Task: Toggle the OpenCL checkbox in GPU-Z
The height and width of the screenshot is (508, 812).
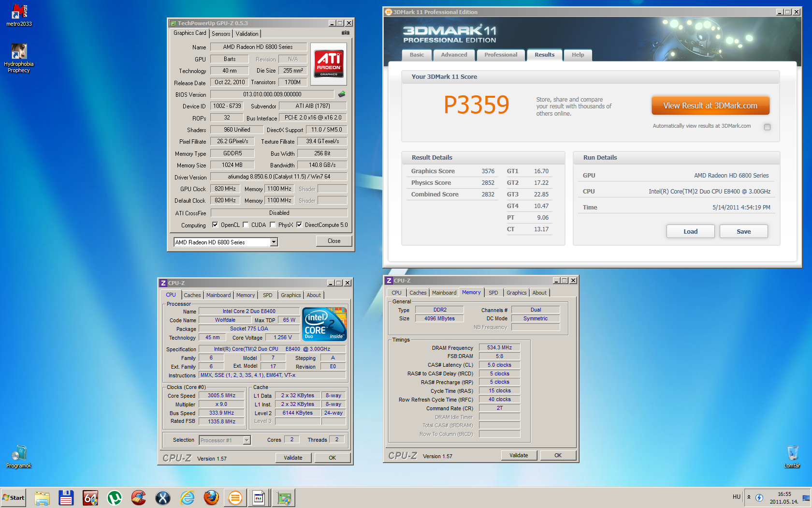Action: [x=215, y=224]
